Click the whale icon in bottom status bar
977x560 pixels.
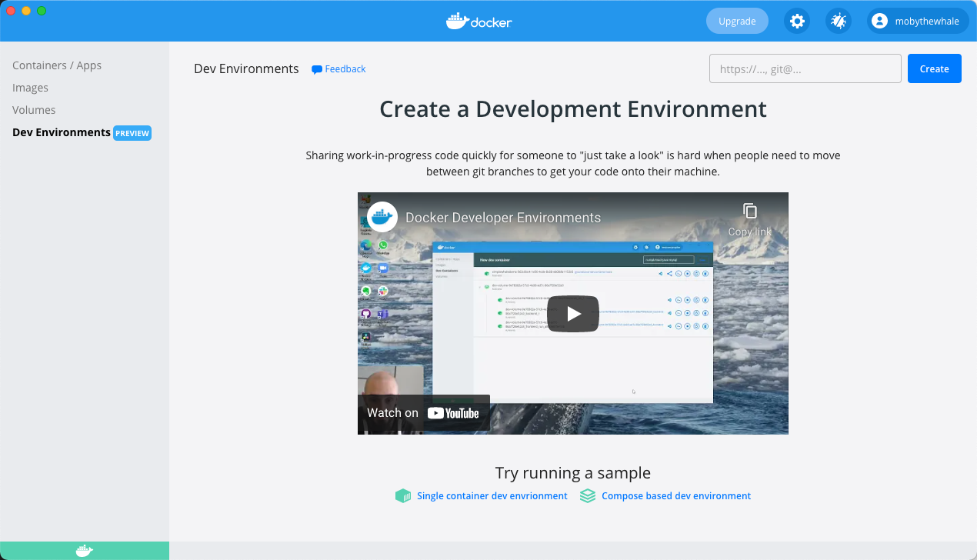(84, 550)
